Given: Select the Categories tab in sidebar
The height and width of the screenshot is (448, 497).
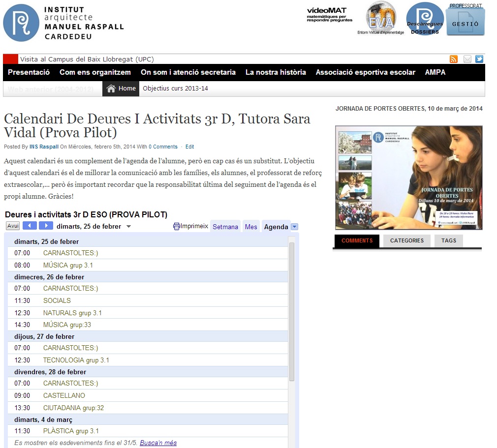Looking at the screenshot, I should [x=406, y=240].
